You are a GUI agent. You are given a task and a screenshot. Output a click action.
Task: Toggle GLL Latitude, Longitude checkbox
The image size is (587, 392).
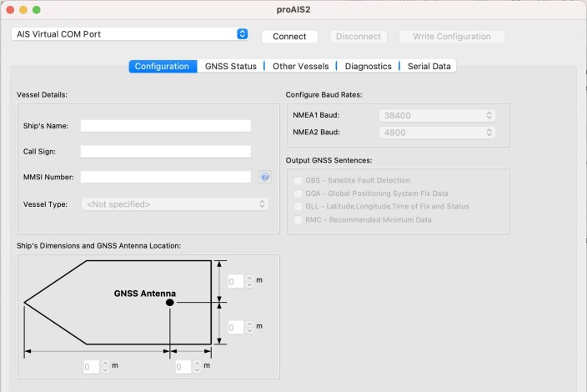299,206
